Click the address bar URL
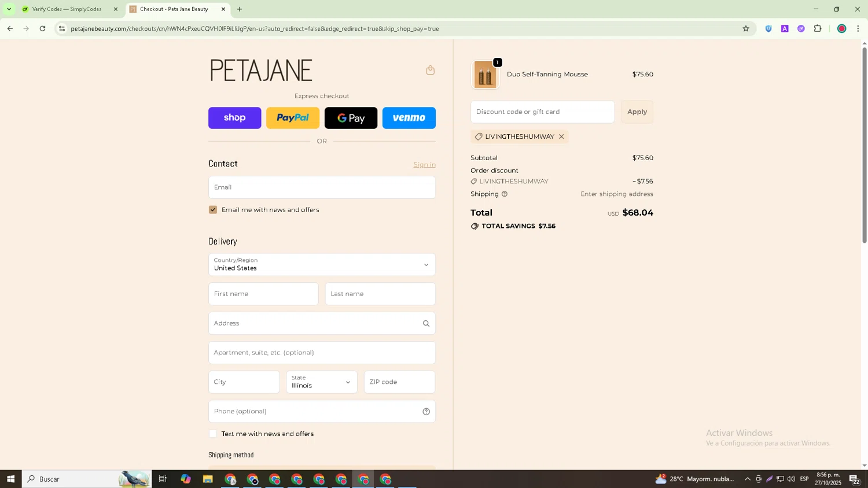This screenshot has height=488, width=868. coord(255,28)
